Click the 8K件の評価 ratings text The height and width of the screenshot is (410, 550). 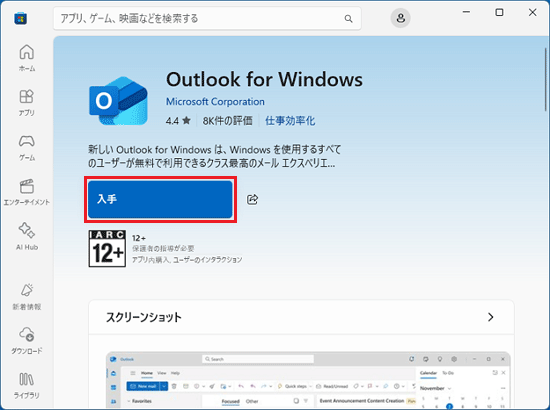tap(227, 121)
